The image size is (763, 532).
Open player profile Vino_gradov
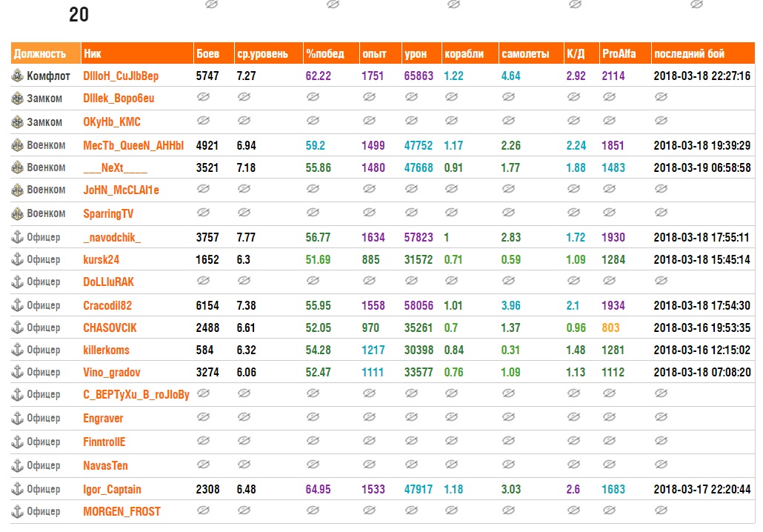112,373
